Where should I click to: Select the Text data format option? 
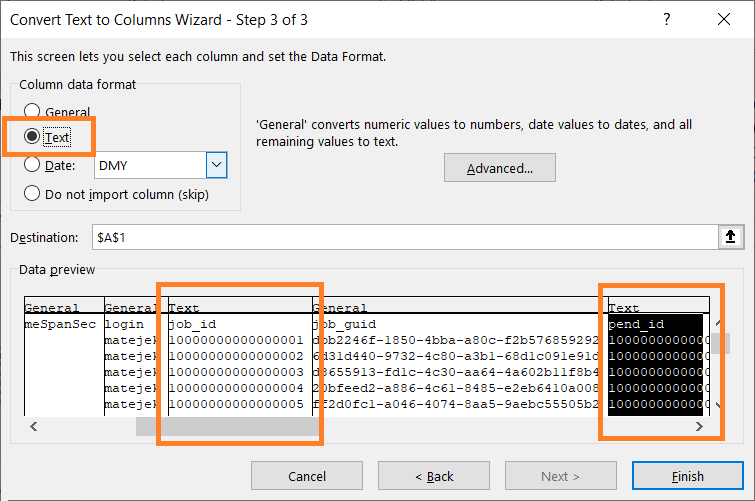[x=33, y=136]
